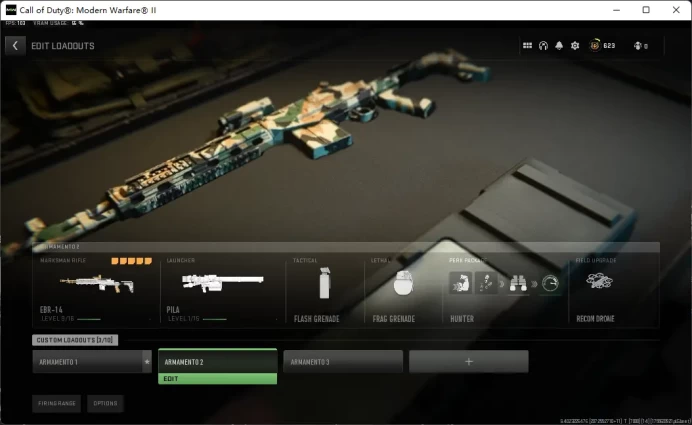Select the first base perk icon
Image resolution: width=692 pixels, height=425 pixels.
(x=460, y=283)
